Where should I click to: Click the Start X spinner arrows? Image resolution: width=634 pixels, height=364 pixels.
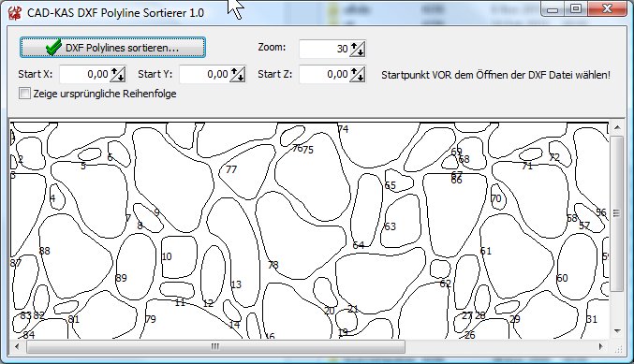coord(118,74)
